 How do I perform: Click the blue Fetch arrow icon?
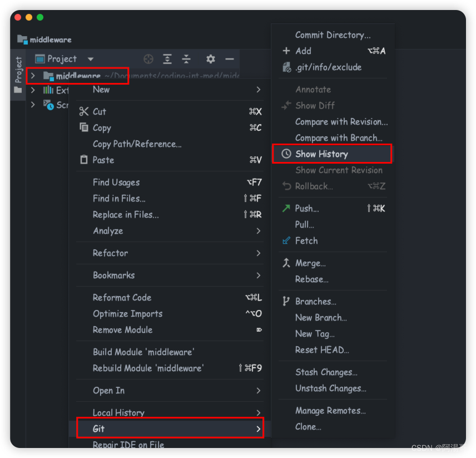[x=286, y=240]
